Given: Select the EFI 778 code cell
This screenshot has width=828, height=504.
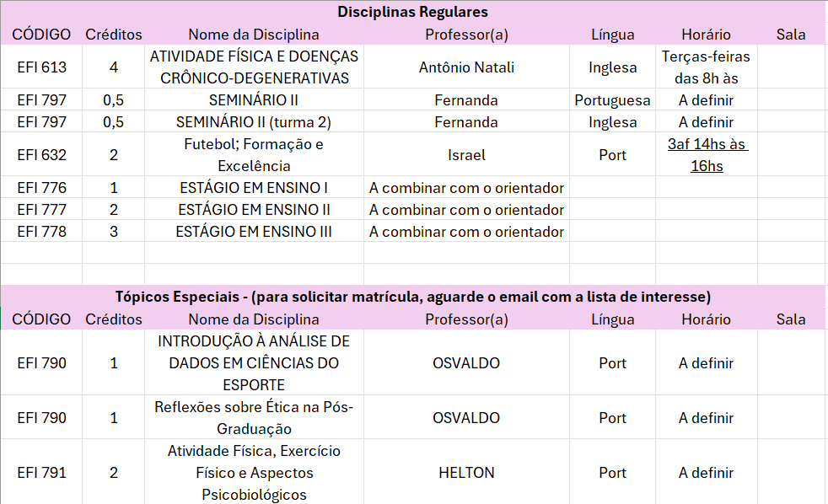Looking at the screenshot, I should [41, 231].
